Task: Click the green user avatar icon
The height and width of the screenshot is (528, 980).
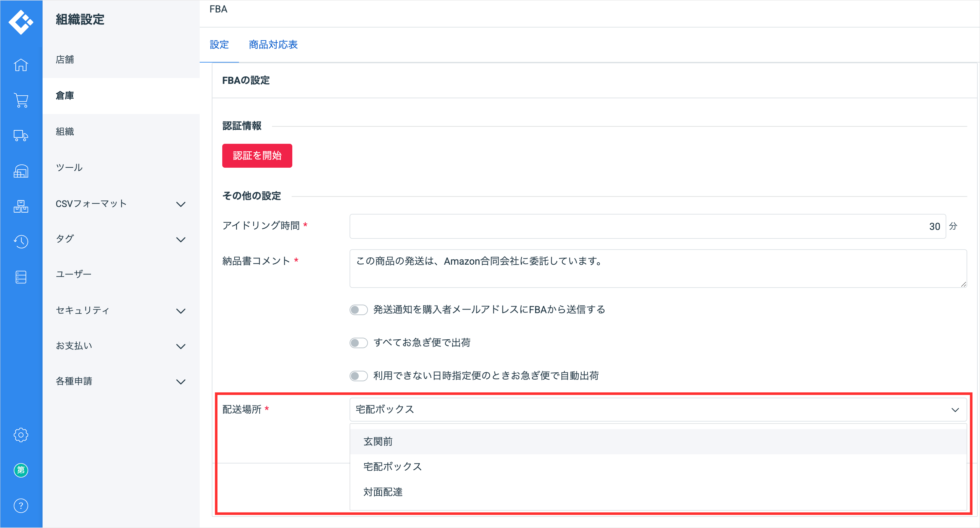Action: 21,470
